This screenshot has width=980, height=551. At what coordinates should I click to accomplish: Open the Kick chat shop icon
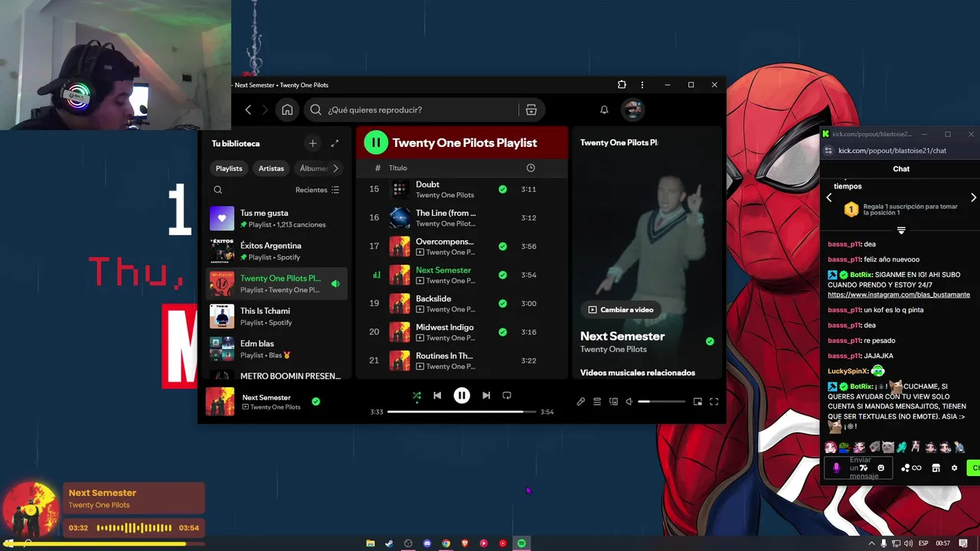pos(936,468)
